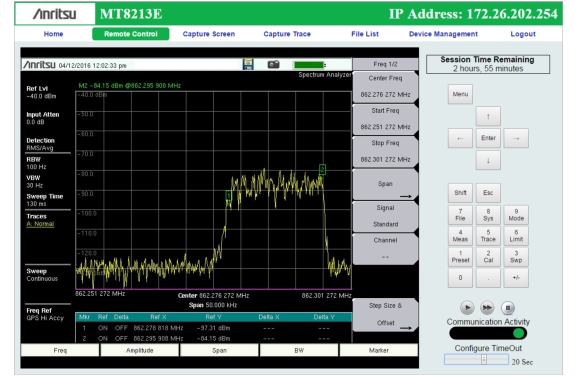Click the Enter keypad button
The image size is (575, 376).
[x=488, y=138]
